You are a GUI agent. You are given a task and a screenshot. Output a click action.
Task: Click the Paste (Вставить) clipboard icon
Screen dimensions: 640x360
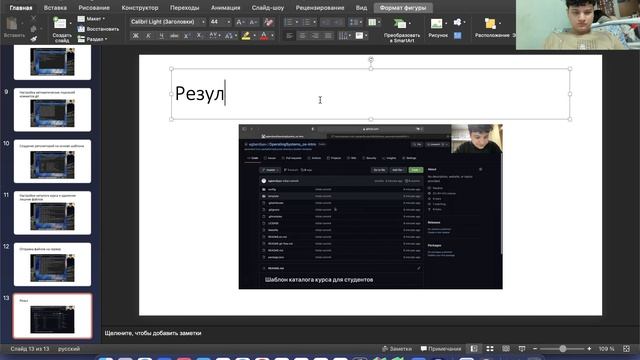(x=12, y=24)
